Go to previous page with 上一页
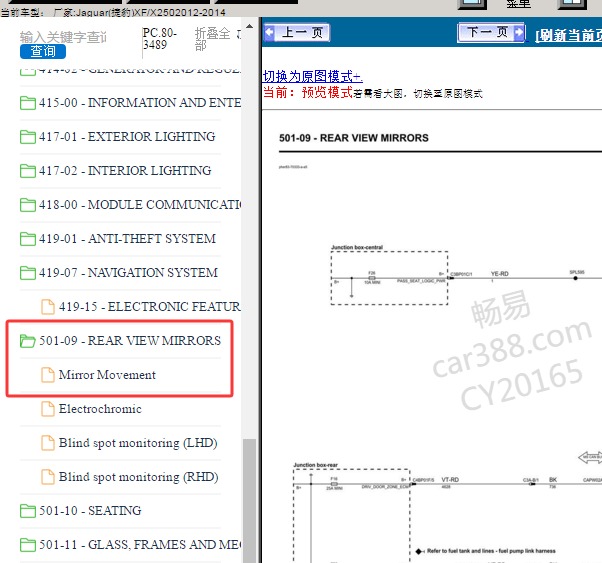This screenshot has width=602, height=563. (297, 33)
